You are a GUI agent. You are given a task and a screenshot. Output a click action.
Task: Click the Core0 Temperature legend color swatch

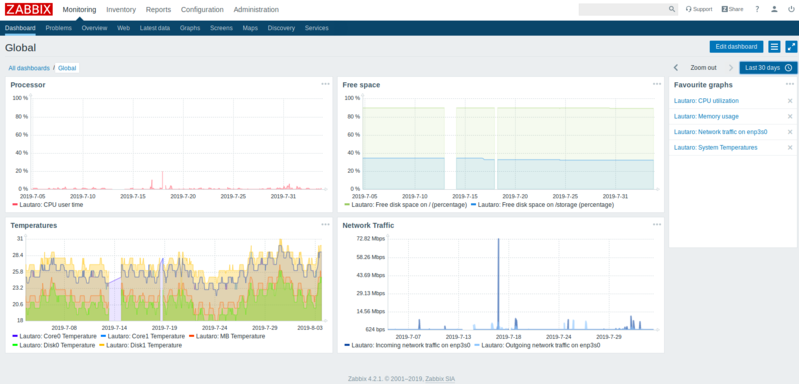click(14, 337)
